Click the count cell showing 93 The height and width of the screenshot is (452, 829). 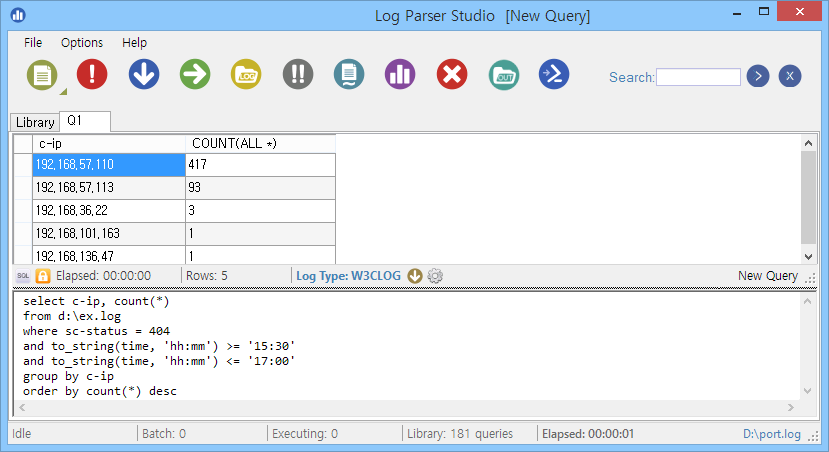tap(261, 188)
